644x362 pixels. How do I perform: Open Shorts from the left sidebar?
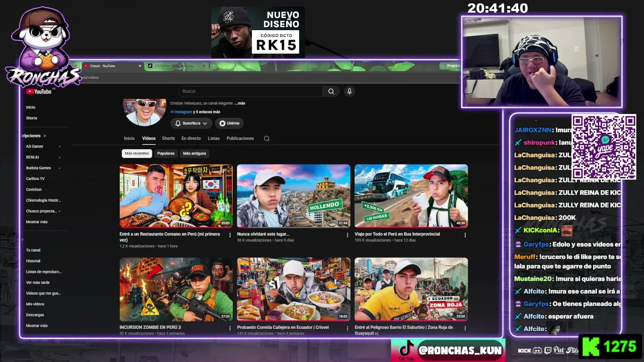[32, 118]
